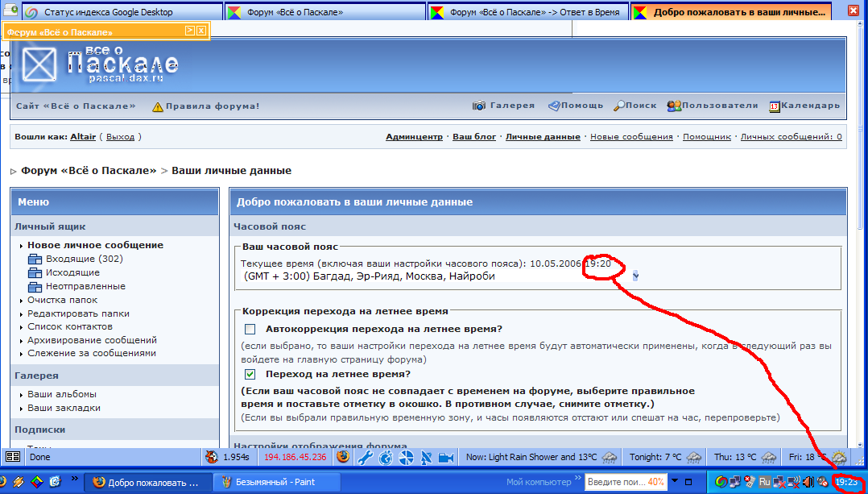
Task: Click the wrench icon in status bar
Action: pyautogui.click(x=364, y=458)
